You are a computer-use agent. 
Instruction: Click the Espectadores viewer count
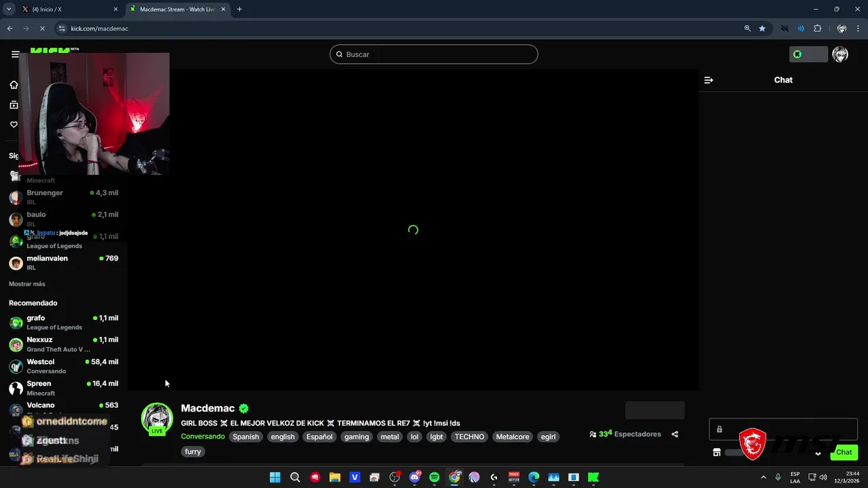click(625, 434)
